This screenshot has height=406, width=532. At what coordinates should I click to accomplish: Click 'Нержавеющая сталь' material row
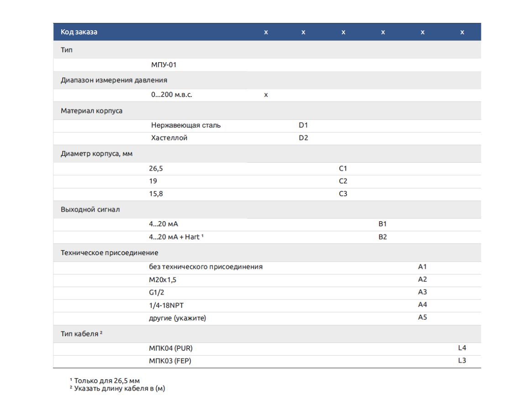click(x=185, y=125)
